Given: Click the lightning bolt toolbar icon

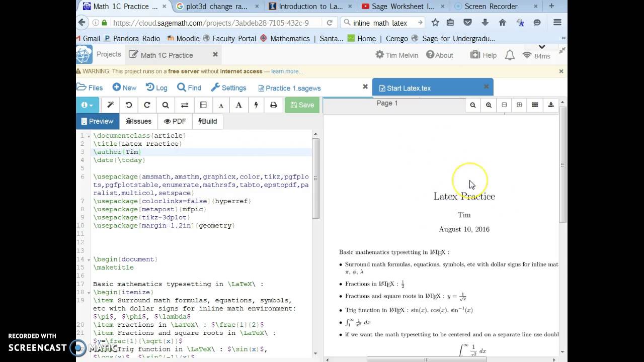Looking at the screenshot, I should click(x=256, y=105).
